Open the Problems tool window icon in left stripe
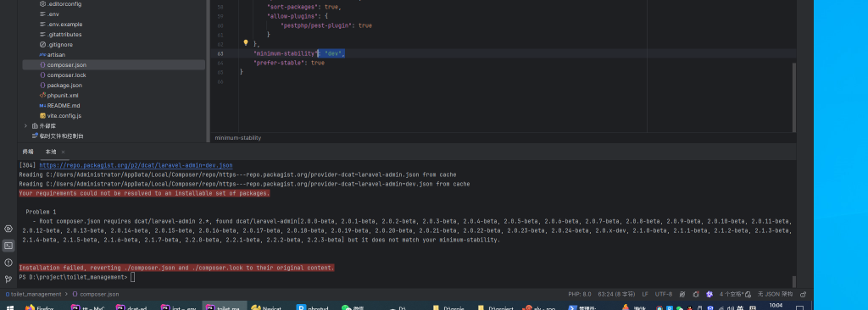Viewport: 868px width, 310px height. pos(8,263)
